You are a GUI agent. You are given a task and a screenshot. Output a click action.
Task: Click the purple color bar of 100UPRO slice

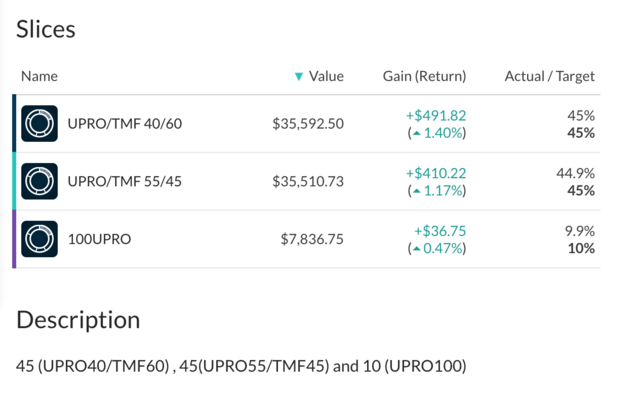14,239
